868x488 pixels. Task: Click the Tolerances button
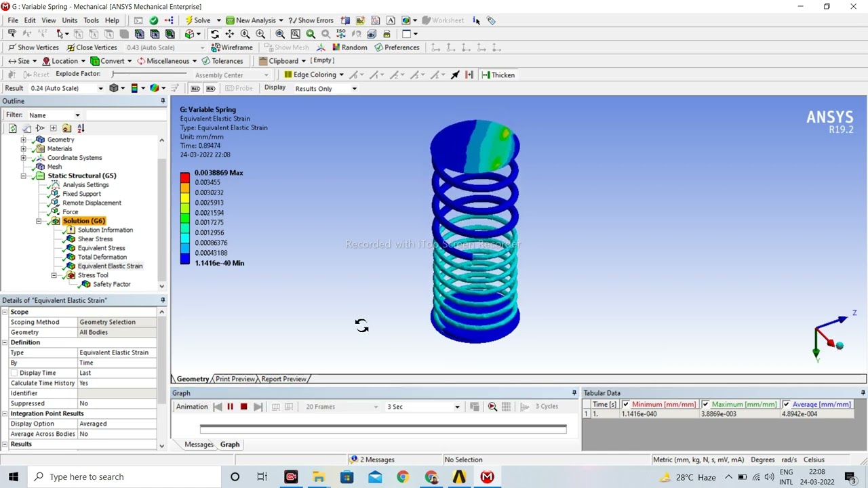222,61
